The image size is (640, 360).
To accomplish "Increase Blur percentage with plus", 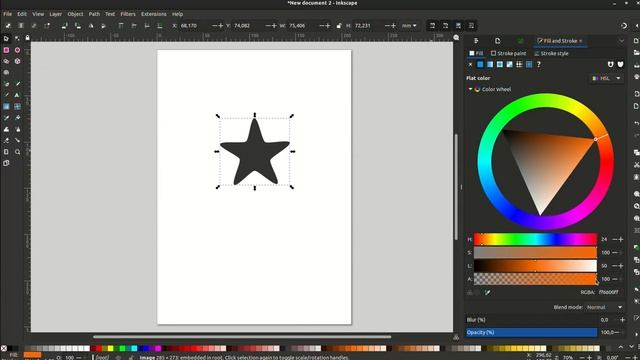I will (622, 320).
